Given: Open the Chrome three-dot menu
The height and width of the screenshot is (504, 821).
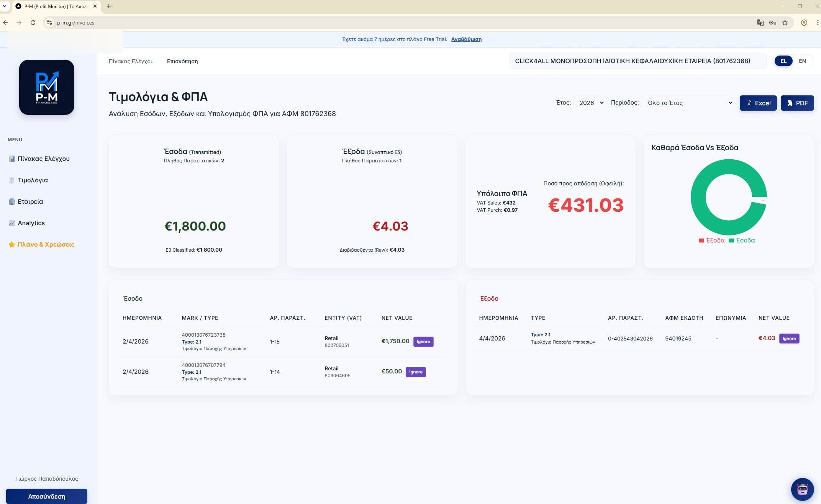Looking at the screenshot, I should coord(818,23).
